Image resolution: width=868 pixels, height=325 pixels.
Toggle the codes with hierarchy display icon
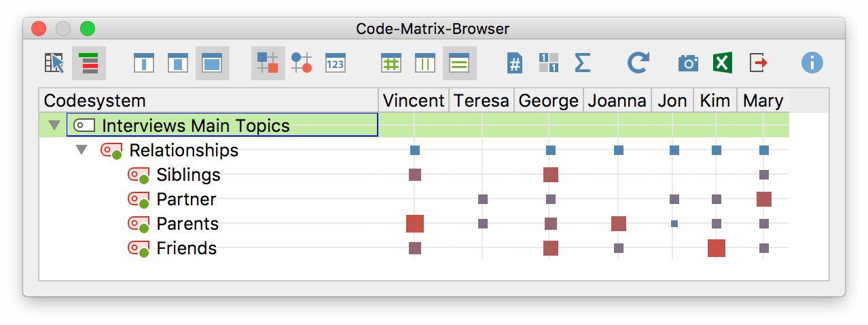tap(89, 63)
